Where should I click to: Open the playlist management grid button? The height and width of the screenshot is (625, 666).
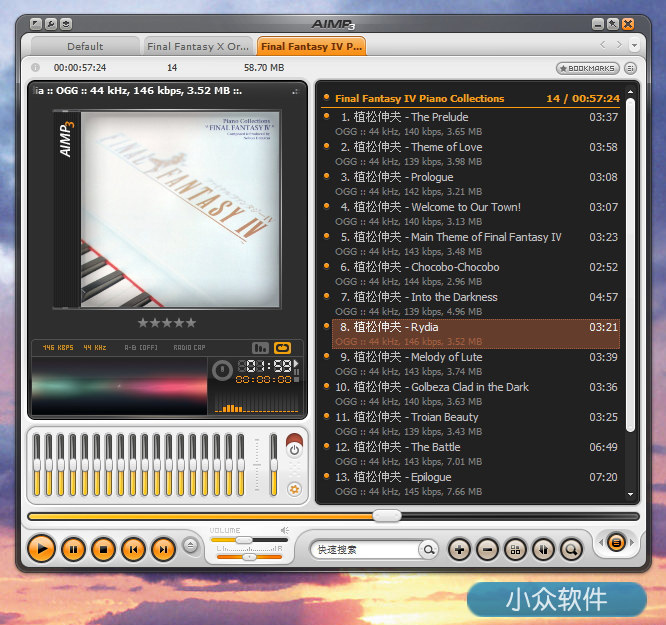515,549
